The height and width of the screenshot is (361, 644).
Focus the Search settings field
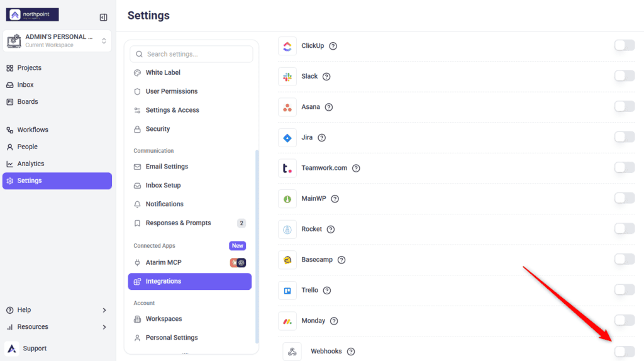(x=191, y=54)
